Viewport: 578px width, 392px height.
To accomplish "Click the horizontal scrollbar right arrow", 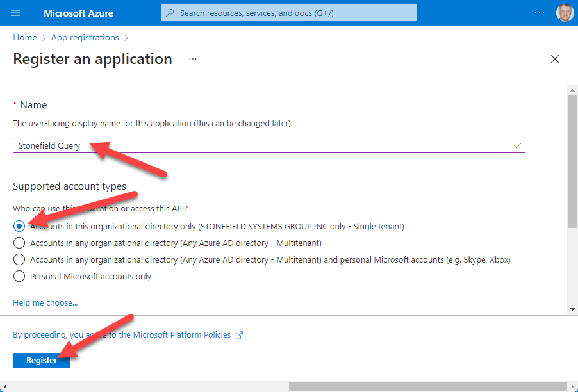I will (x=572, y=386).
